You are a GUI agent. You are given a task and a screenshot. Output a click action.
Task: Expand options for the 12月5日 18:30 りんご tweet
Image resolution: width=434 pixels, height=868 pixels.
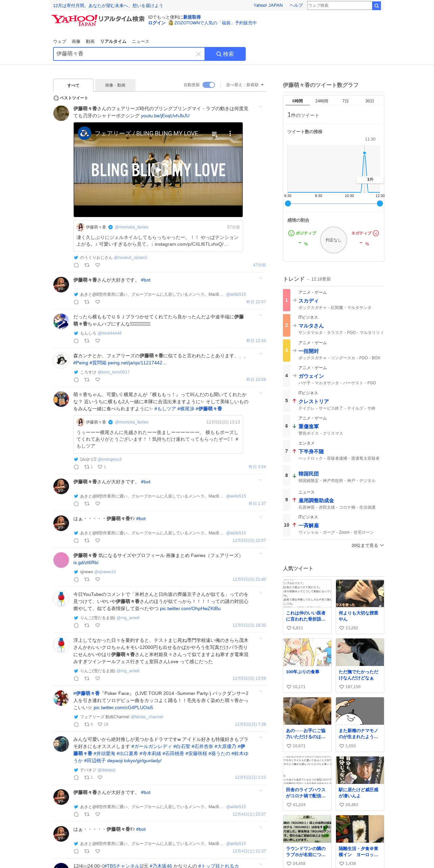pyautogui.click(x=261, y=593)
